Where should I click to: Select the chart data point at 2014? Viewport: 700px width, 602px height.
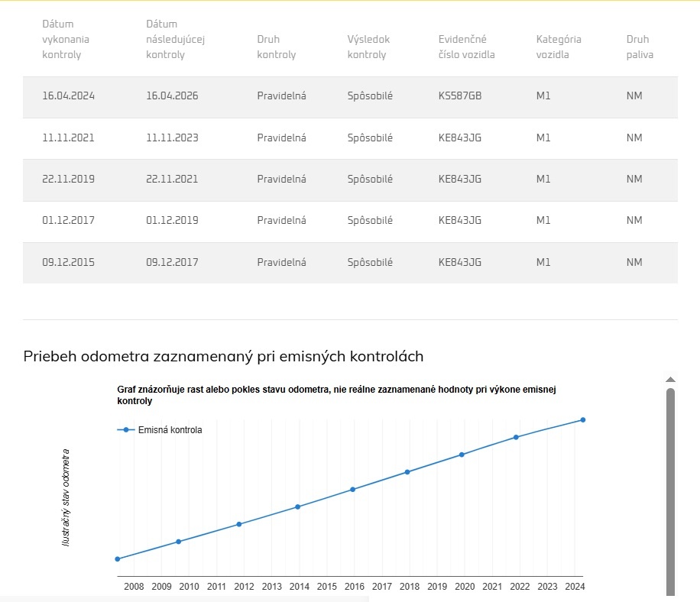pos(297,507)
